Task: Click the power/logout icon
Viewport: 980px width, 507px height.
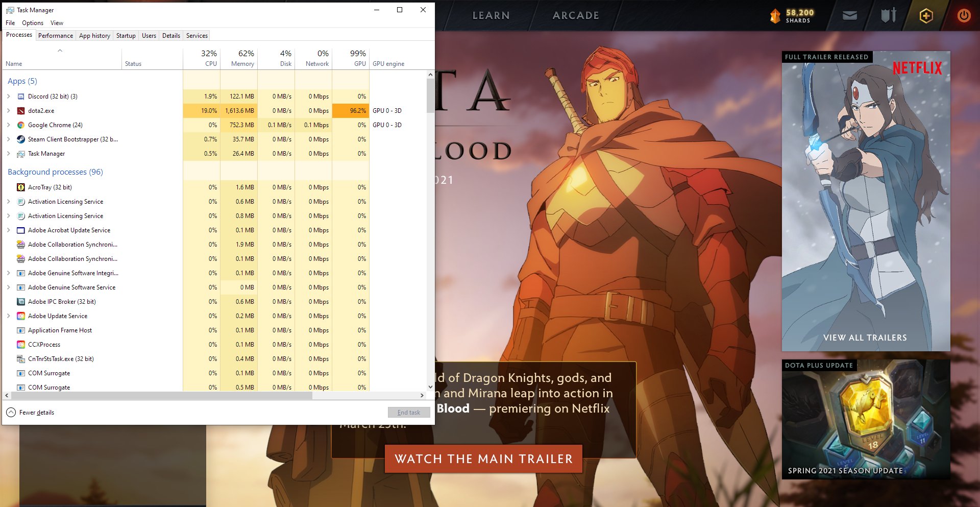Action: click(x=964, y=16)
